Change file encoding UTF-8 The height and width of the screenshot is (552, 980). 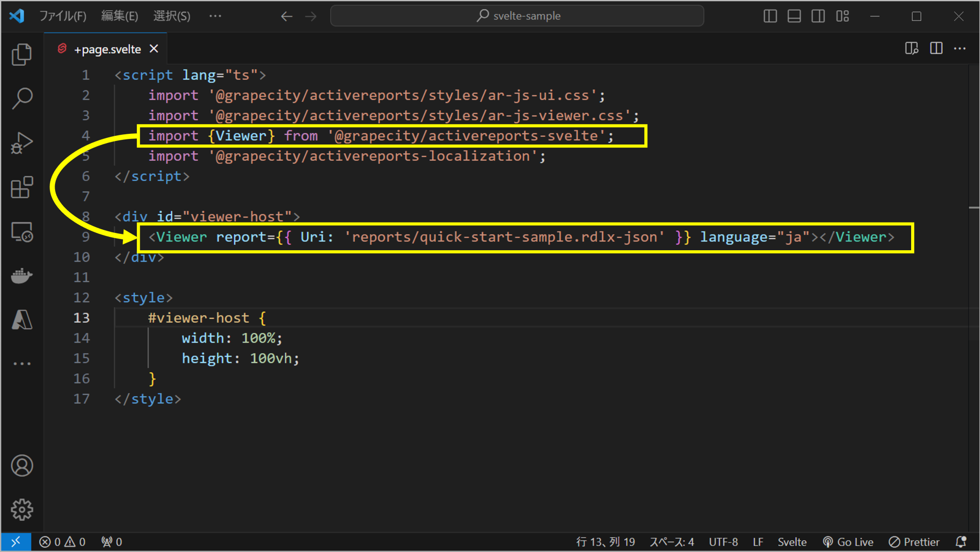[x=723, y=542]
